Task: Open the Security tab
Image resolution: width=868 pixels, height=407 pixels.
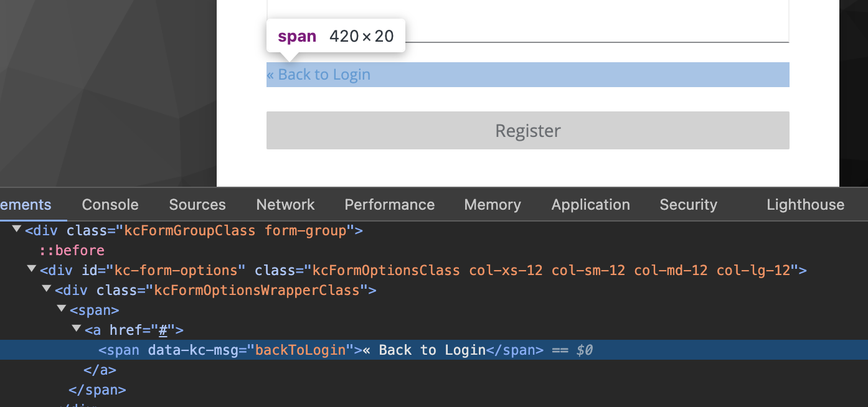Action: [x=689, y=205]
